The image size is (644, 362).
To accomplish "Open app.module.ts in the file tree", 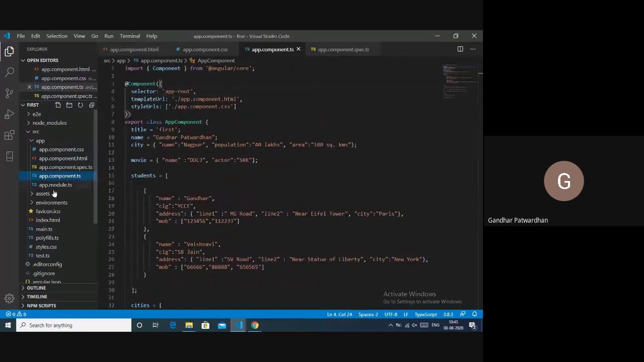I will (x=55, y=185).
